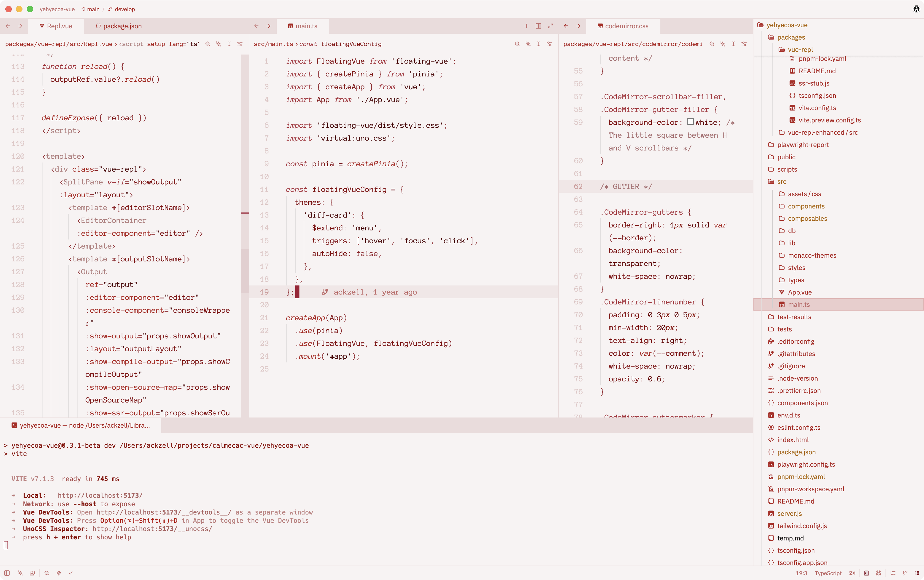Open the agent sparkle icon in status bar
Screen dimensions: 924x580
point(20,573)
